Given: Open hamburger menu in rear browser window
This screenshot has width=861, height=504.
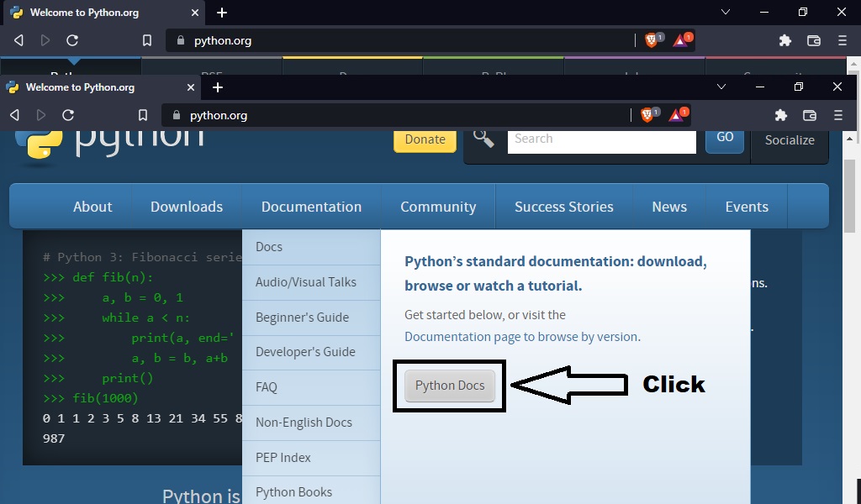Looking at the screenshot, I should pos(843,40).
